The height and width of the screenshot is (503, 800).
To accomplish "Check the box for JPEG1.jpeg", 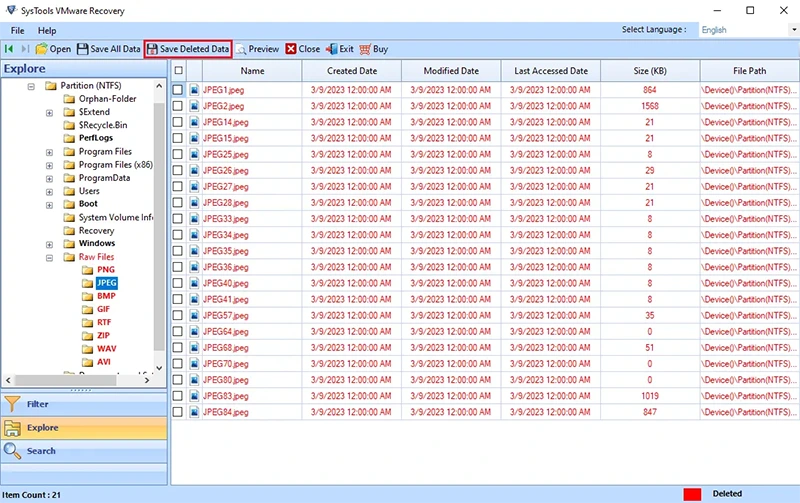I will (178, 90).
